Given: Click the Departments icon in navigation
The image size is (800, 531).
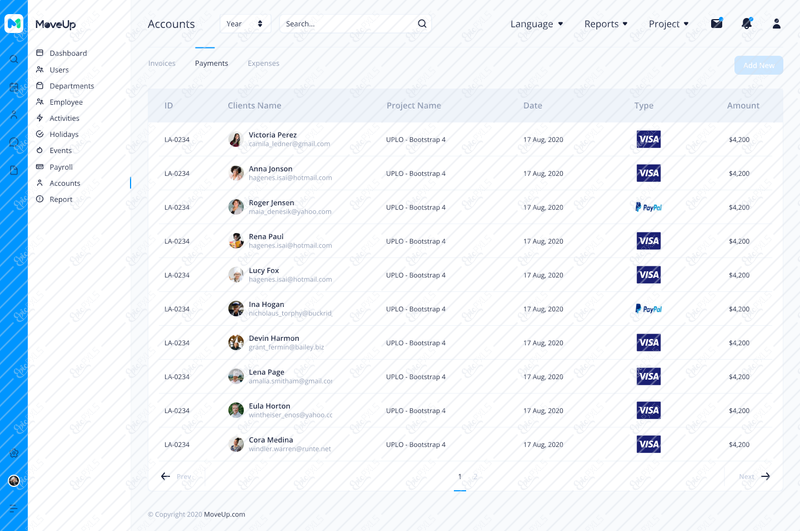Looking at the screenshot, I should click(40, 86).
